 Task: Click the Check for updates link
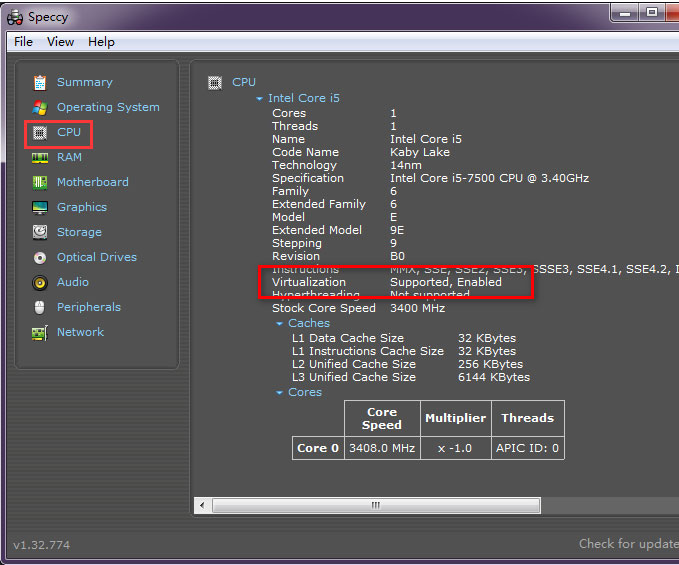pyautogui.click(x=627, y=544)
